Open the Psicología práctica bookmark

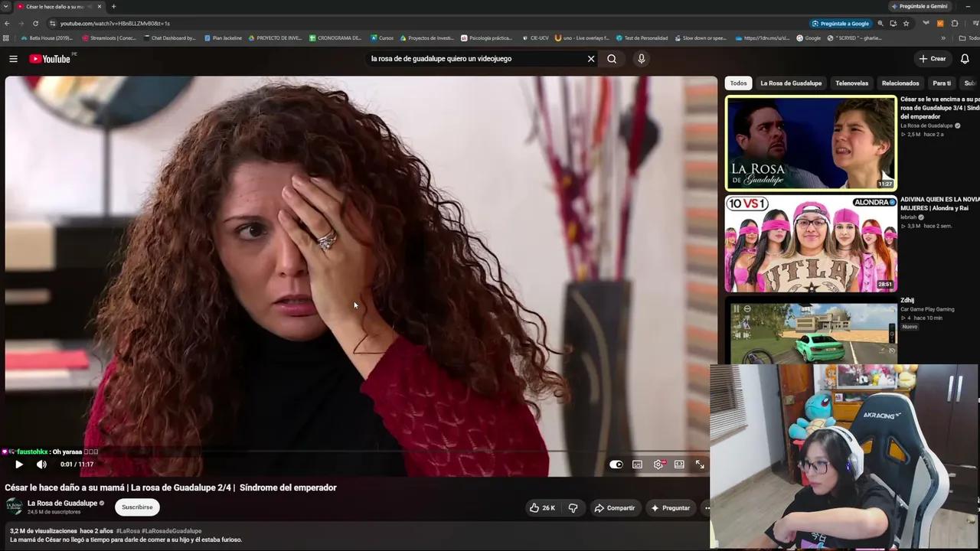tap(487, 38)
